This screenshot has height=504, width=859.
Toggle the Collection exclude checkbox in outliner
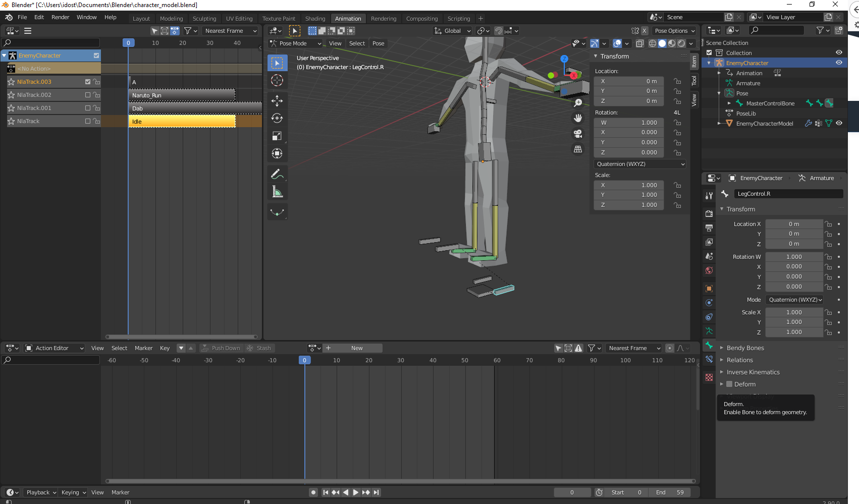click(709, 53)
